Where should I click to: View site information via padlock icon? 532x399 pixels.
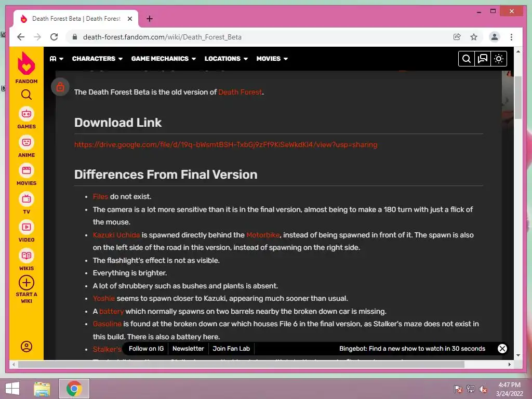point(75,37)
